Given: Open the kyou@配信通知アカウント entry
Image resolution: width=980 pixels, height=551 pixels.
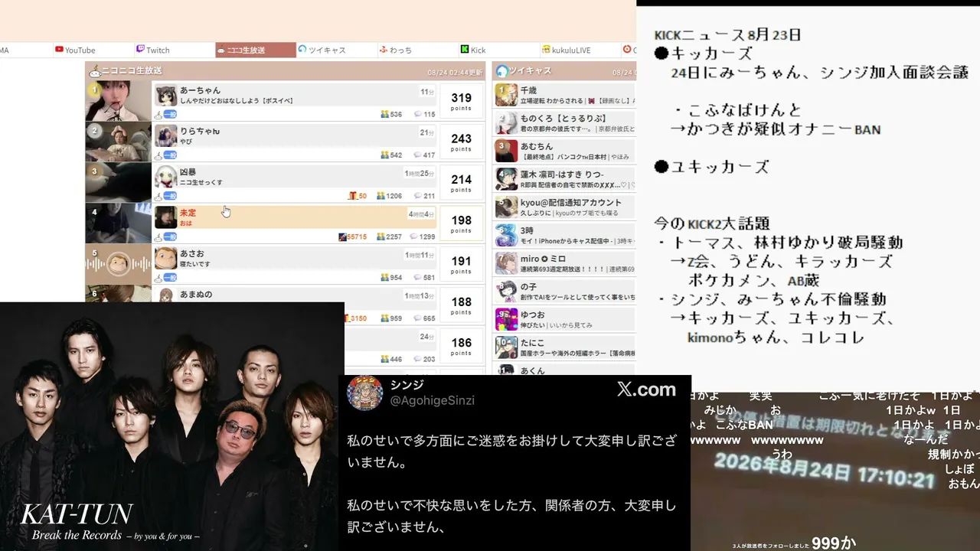Looking at the screenshot, I should 565,207.
